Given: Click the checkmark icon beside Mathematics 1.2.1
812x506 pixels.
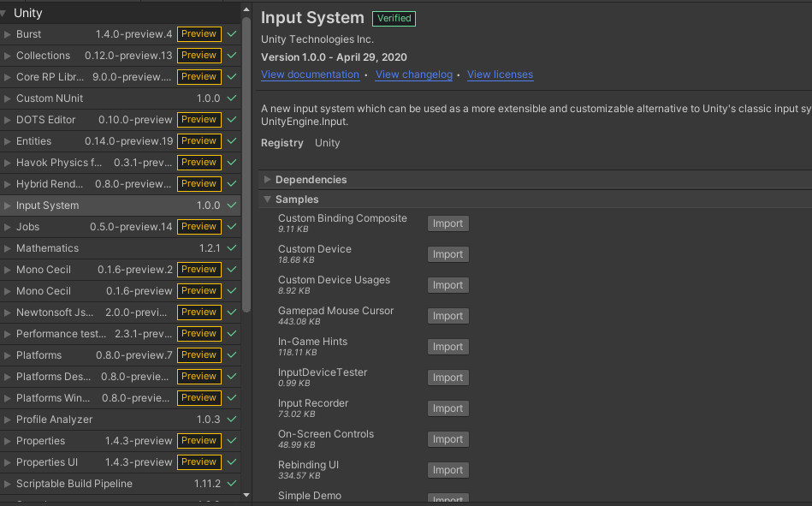Looking at the screenshot, I should coord(230,247).
